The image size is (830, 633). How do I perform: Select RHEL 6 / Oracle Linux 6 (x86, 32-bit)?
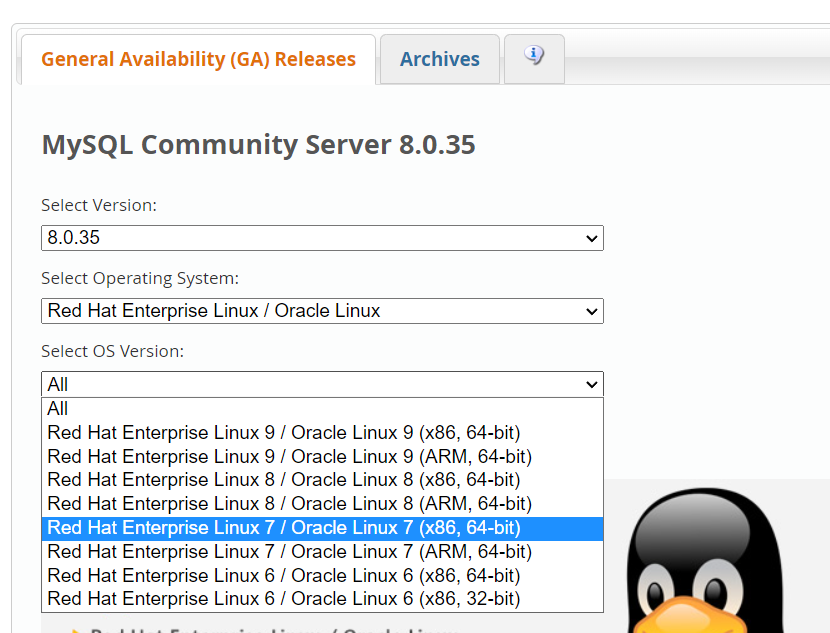[322, 599]
